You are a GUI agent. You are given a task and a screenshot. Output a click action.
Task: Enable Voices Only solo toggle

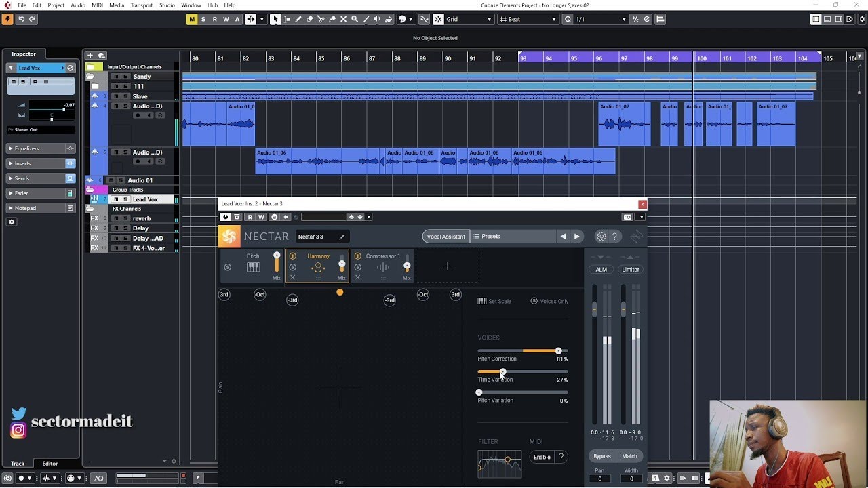point(534,301)
